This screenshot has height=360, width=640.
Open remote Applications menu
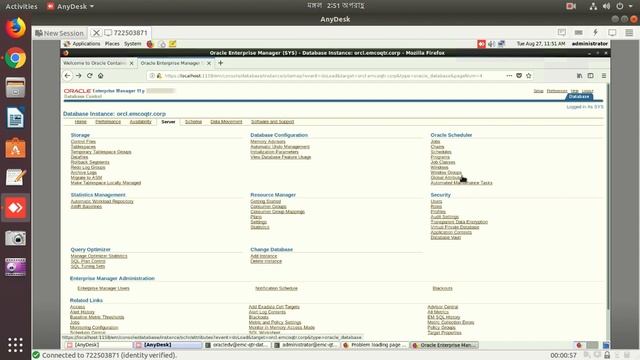pyautogui.click(x=86, y=44)
